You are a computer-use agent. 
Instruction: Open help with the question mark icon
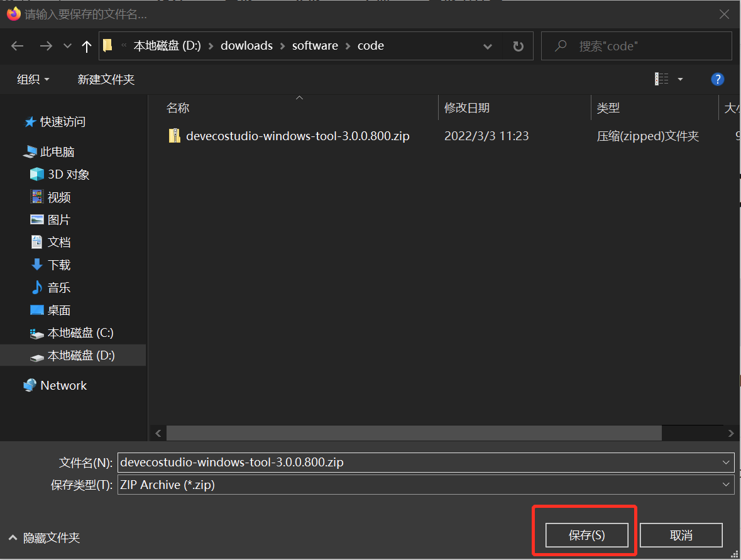pyautogui.click(x=717, y=79)
